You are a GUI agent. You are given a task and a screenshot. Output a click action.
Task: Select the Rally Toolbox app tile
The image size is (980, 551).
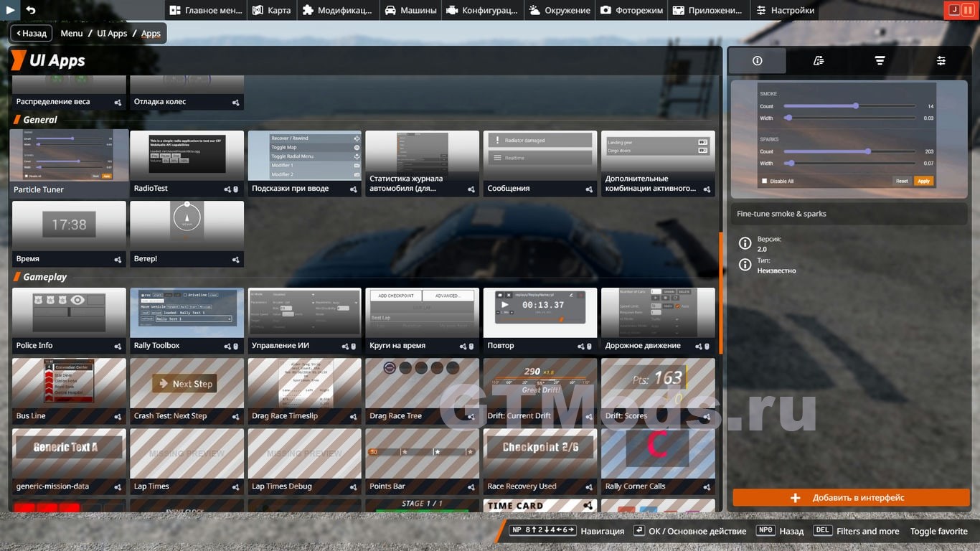[187, 320]
